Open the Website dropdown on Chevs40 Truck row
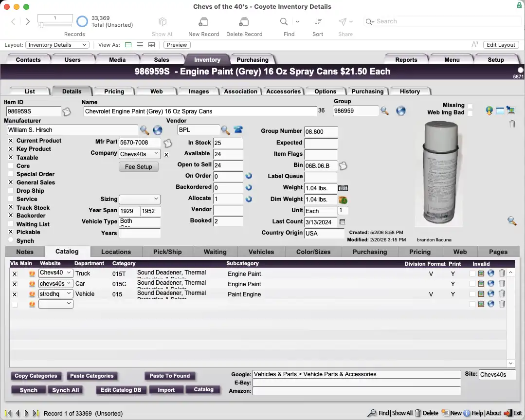 pyautogui.click(x=55, y=273)
